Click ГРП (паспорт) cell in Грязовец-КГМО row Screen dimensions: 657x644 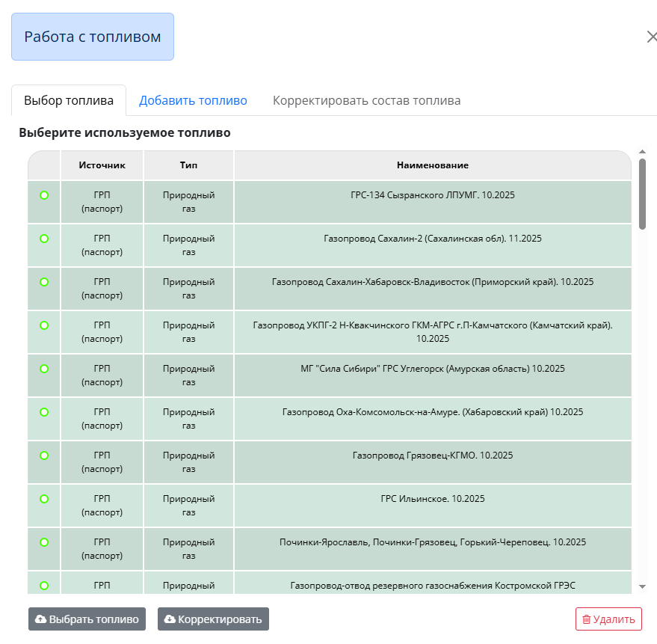coord(102,462)
